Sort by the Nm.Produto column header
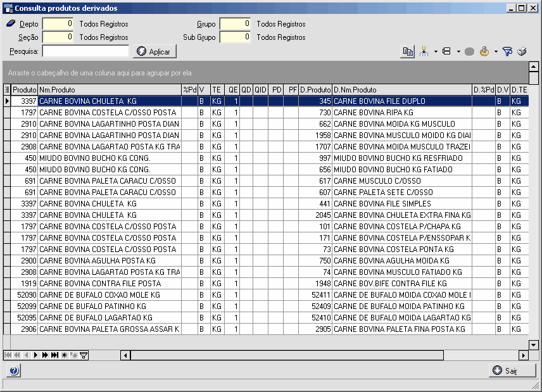542x392 pixels. click(x=110, y=90)
